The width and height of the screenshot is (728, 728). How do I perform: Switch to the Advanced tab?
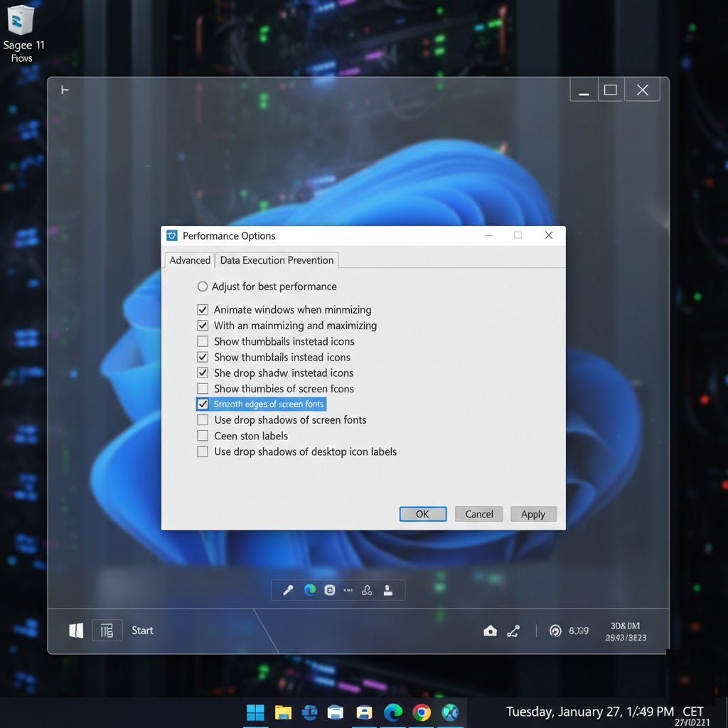click(x=189, y=260)
